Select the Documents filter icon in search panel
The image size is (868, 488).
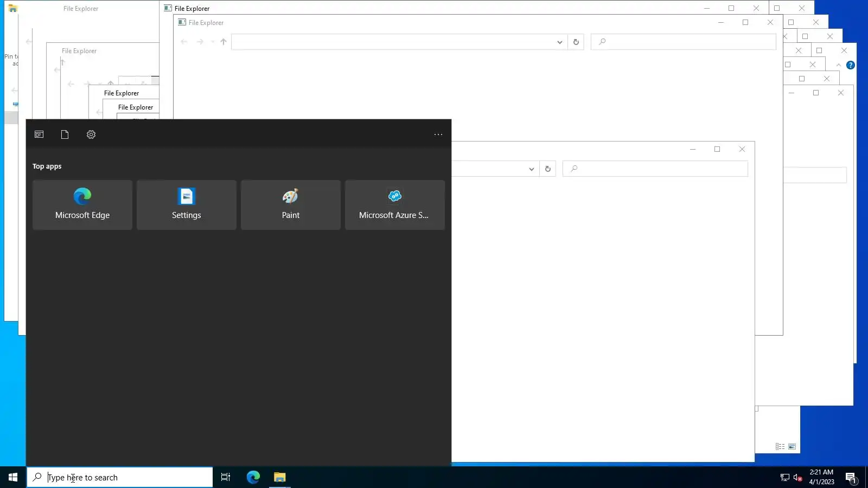(65, 134)
